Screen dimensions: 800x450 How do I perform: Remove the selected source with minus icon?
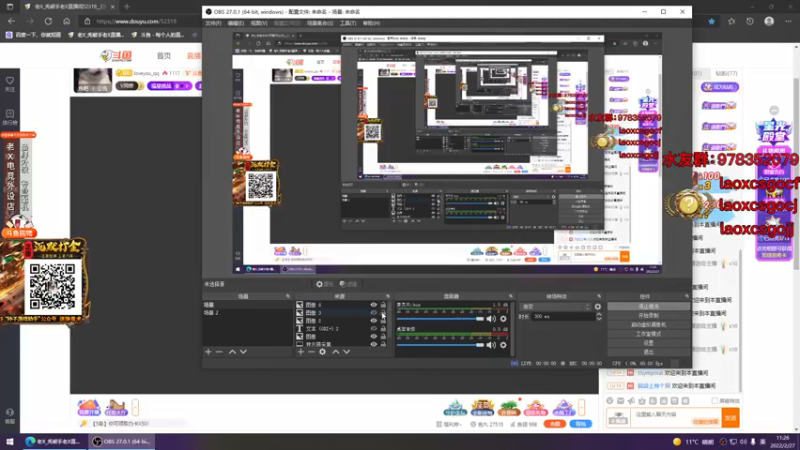(x=311, y=352)
